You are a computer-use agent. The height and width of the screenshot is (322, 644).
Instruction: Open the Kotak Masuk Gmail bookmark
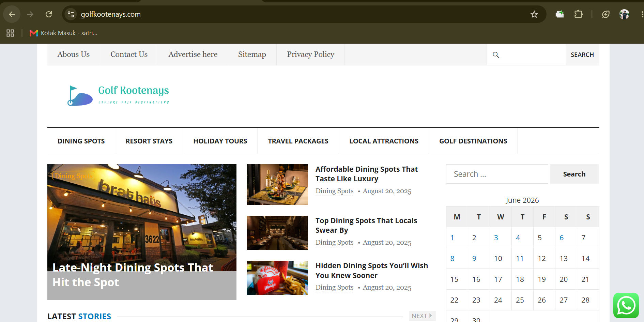[x=63, y=33]
